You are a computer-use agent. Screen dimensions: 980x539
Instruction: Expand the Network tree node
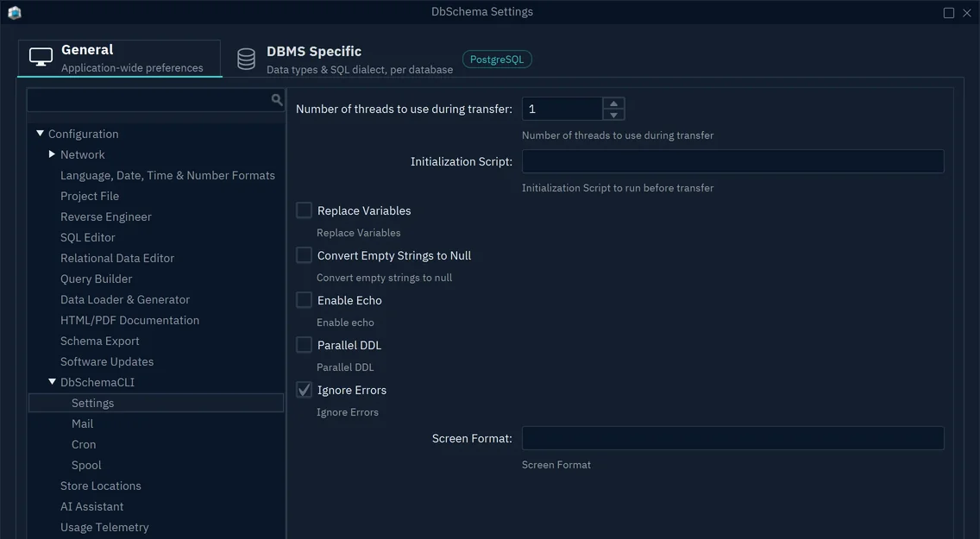[53, 154]
